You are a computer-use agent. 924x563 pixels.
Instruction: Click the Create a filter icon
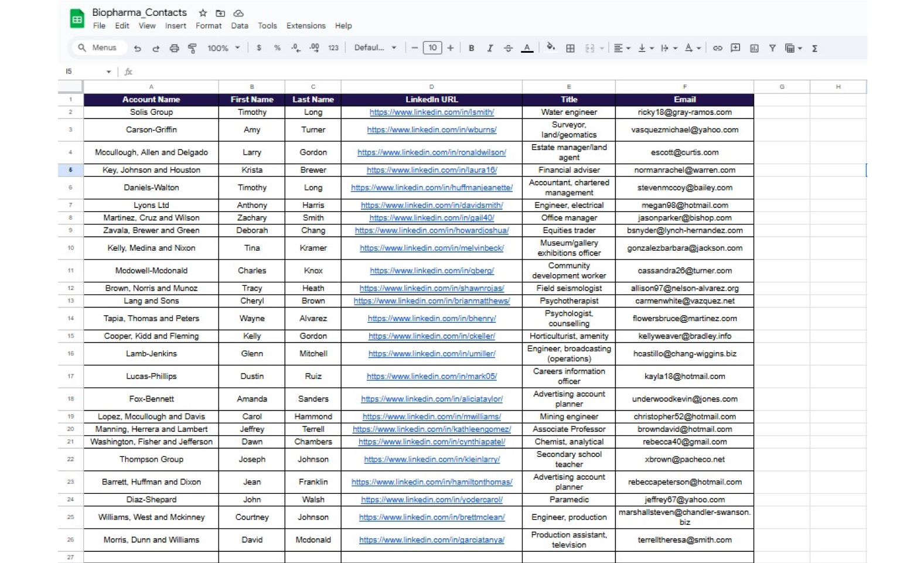click(772, 49)
